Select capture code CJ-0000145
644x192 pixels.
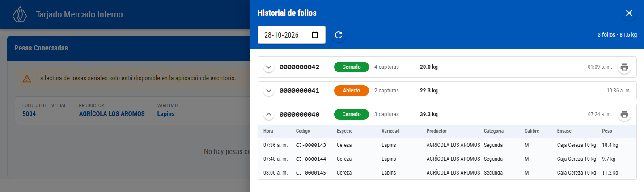[311, 173]
